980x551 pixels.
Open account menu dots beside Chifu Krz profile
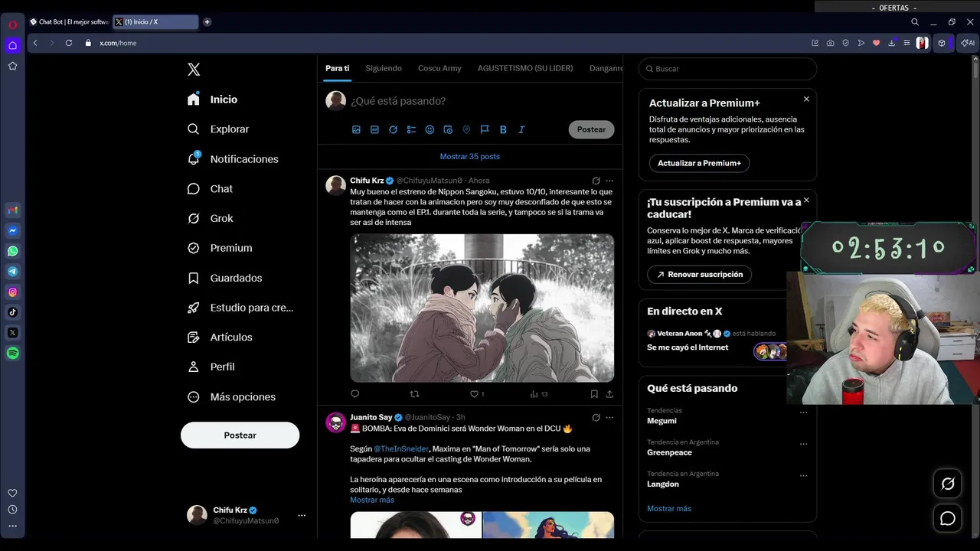coord(302,515)
